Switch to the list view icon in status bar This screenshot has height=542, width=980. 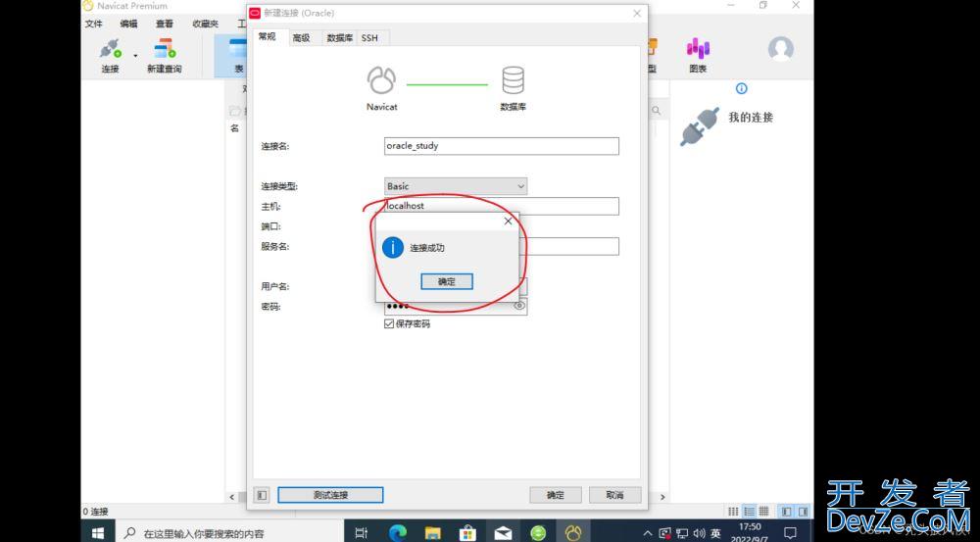tap(733, 512)
